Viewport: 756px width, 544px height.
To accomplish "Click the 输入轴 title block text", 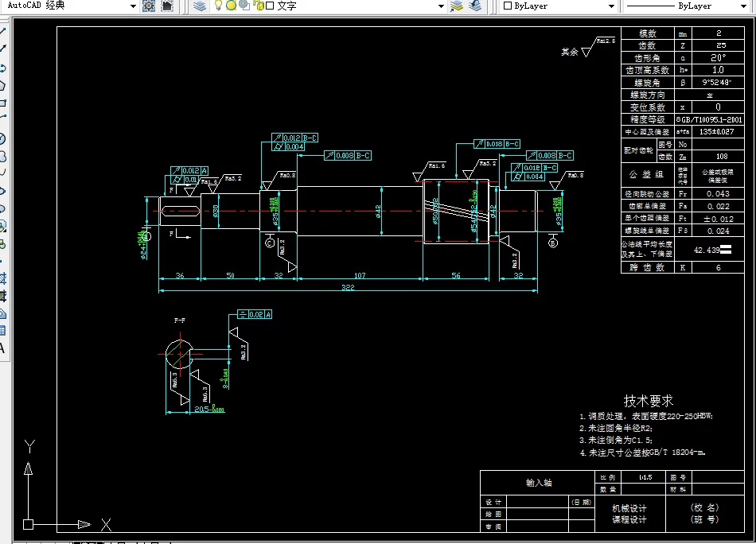I will 539,482.
